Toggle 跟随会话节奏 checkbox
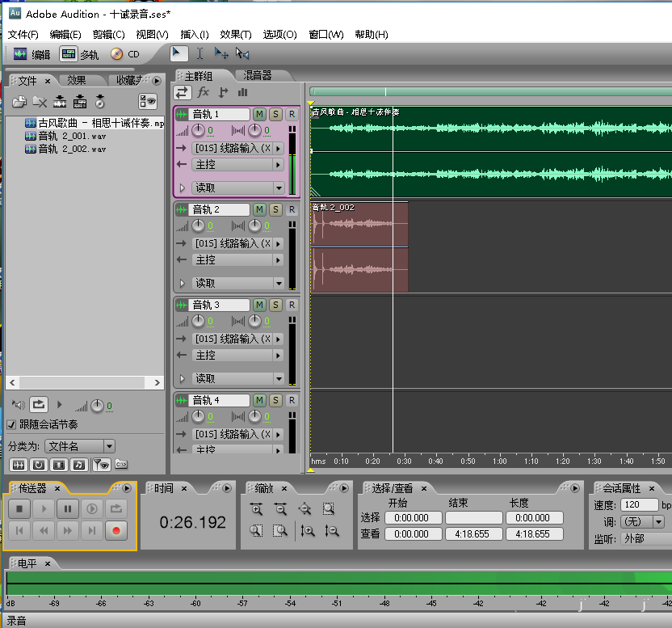The image size is (672, 628). point(11,424)
